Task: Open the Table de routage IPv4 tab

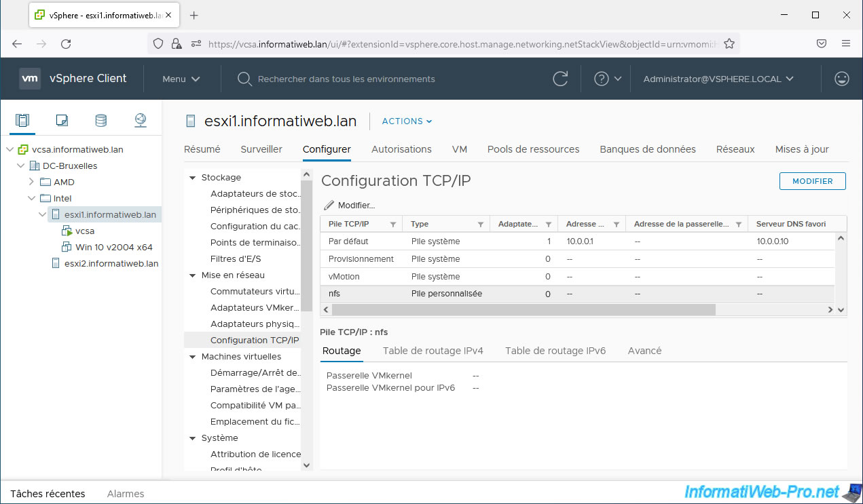Action: pos(433,351)
